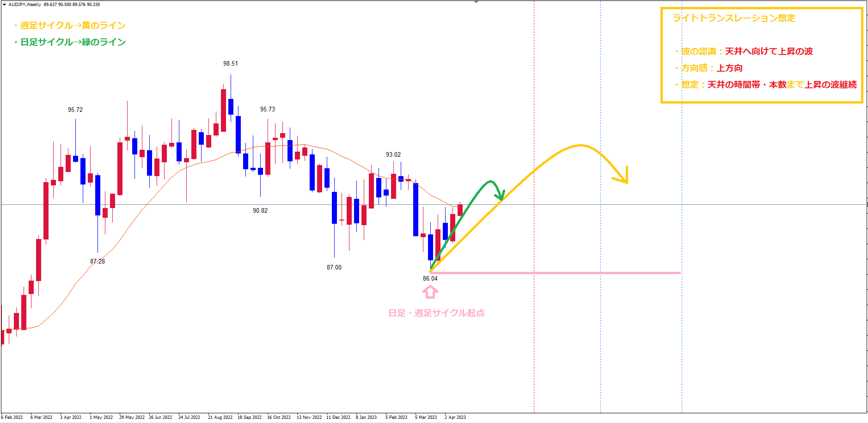This screenshot has height=423, width=868.
Task: Click the 21 Aug 2022 date label
Action: click(x=220, y=417)
